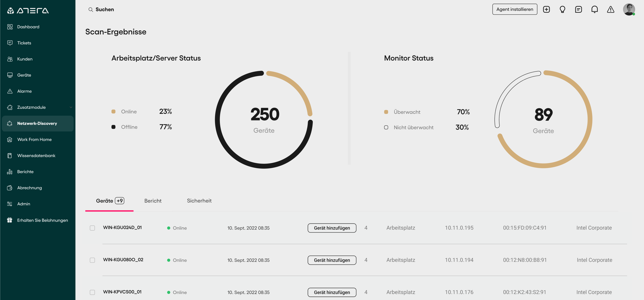Click MAC address 00:12:N8:00:B8:91
The width and height of the screenshot is (644, 300).
point(525,260)
